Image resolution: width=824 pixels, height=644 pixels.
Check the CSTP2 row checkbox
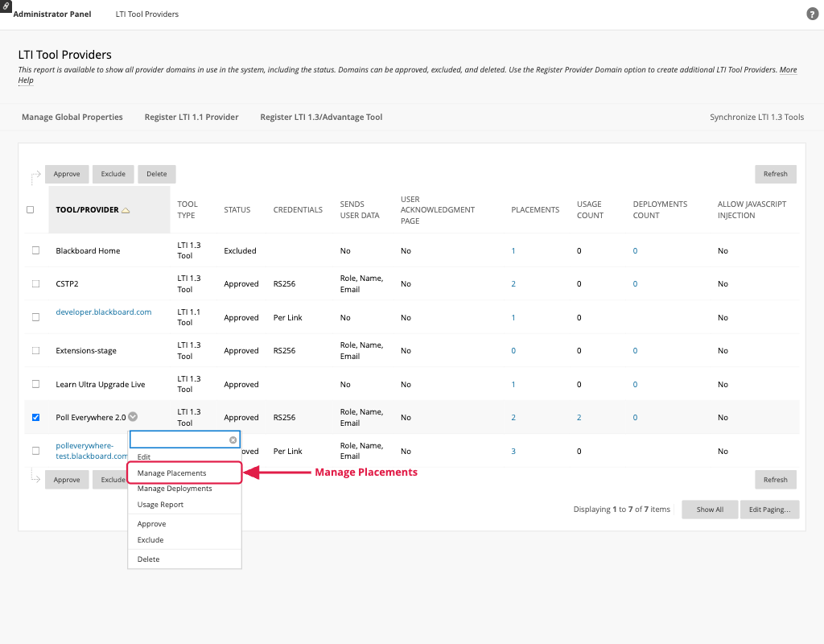point(35,284)
